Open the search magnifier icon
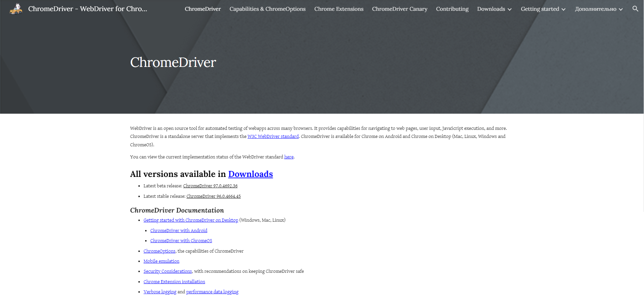Screen dimensions: 644x298 tap(635, 9)
